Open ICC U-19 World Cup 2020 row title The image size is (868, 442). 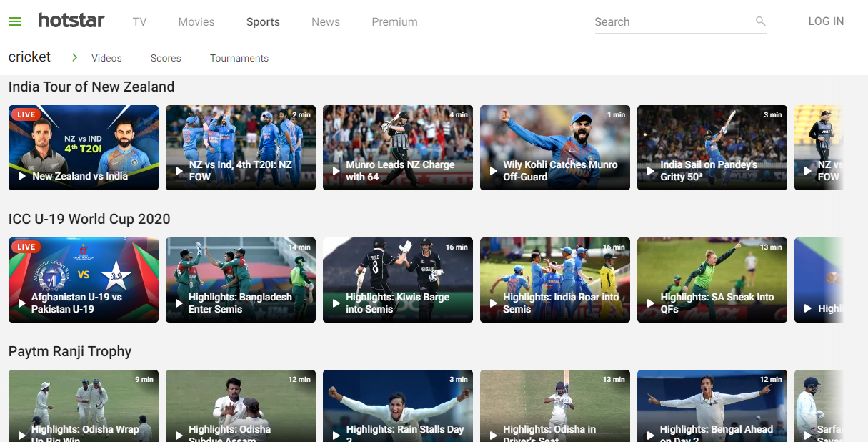pos(89,219)
